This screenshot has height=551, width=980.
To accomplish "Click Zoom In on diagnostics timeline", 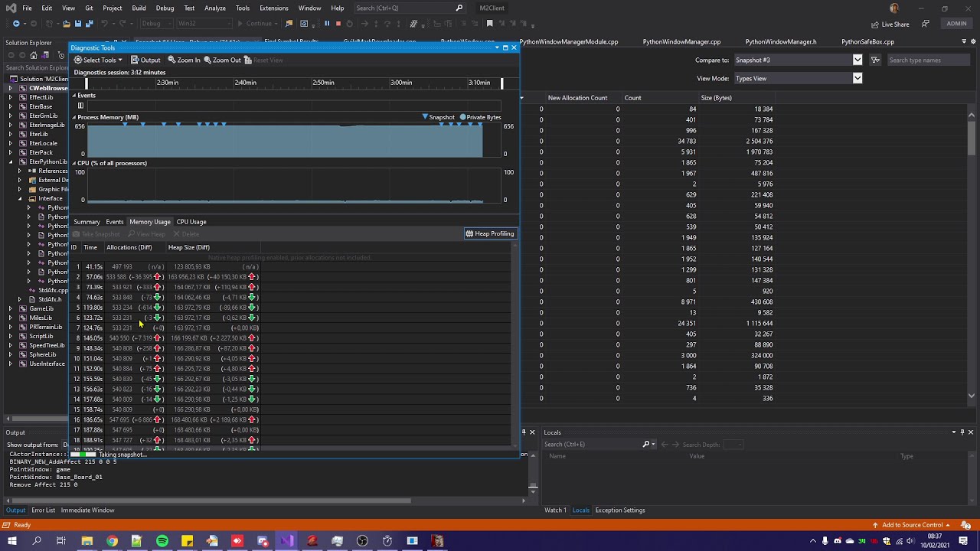I will [x=184, y=60].
